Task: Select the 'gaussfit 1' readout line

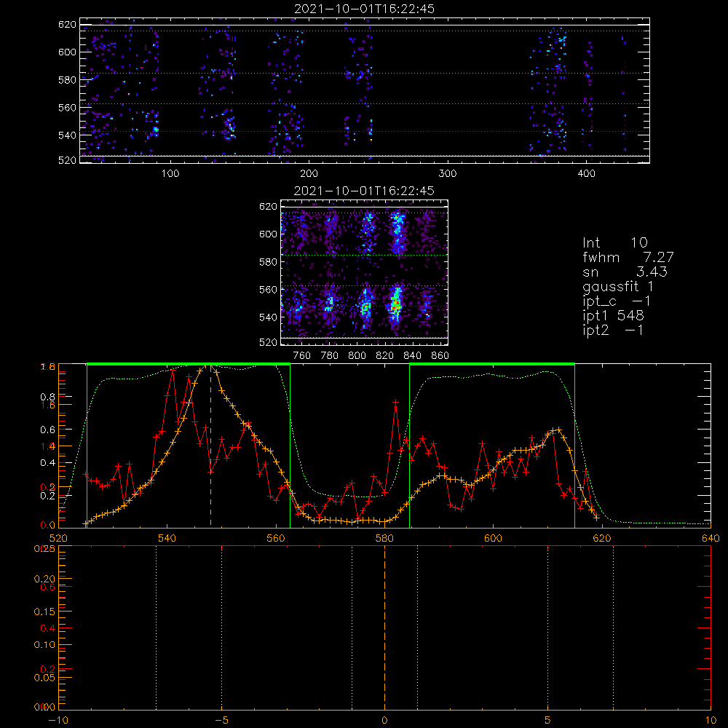Action: (x=618, y=287)
